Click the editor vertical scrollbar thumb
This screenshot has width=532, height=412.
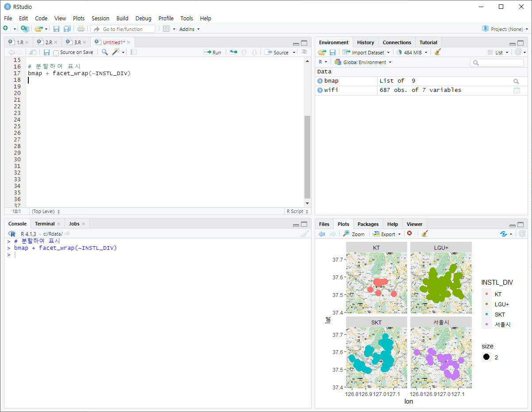307,157
